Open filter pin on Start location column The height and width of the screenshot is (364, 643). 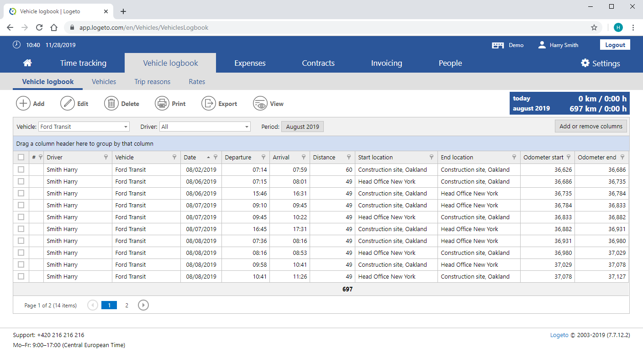[x=432, y=157]
